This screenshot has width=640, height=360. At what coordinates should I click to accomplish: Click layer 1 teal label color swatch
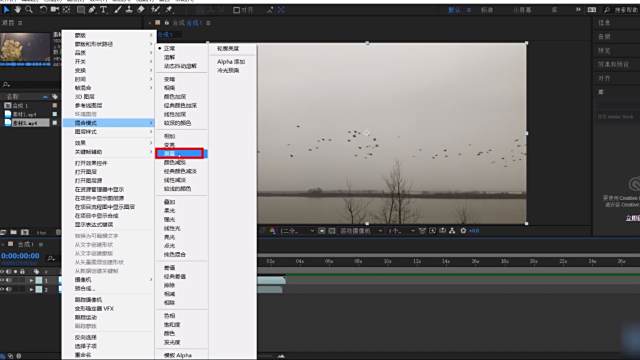click(39, 280)
